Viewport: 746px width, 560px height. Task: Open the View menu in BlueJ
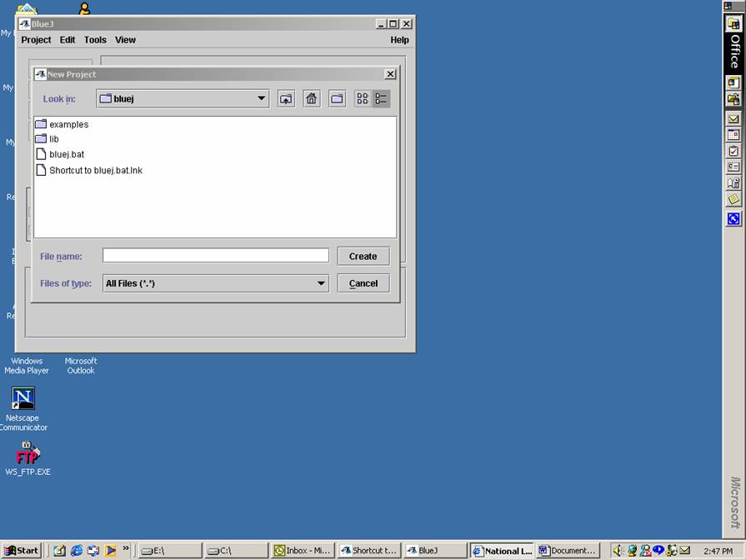point(125,40)
